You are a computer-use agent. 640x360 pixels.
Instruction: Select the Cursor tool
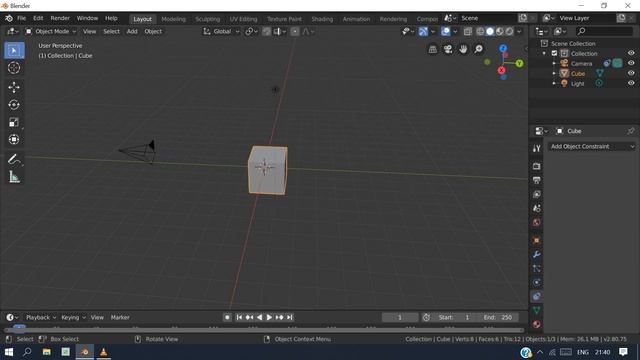[14, 68]
